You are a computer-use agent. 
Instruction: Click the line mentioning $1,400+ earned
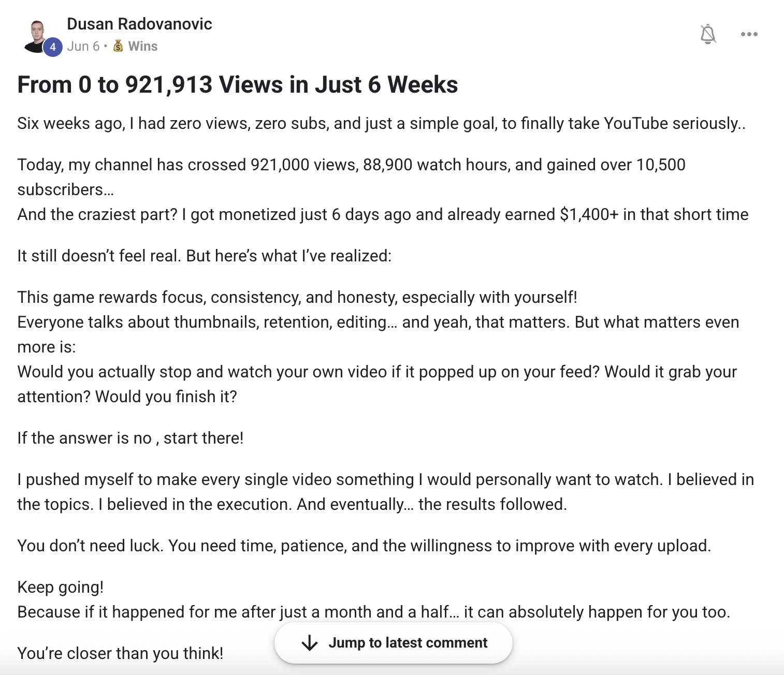(383, 214)
